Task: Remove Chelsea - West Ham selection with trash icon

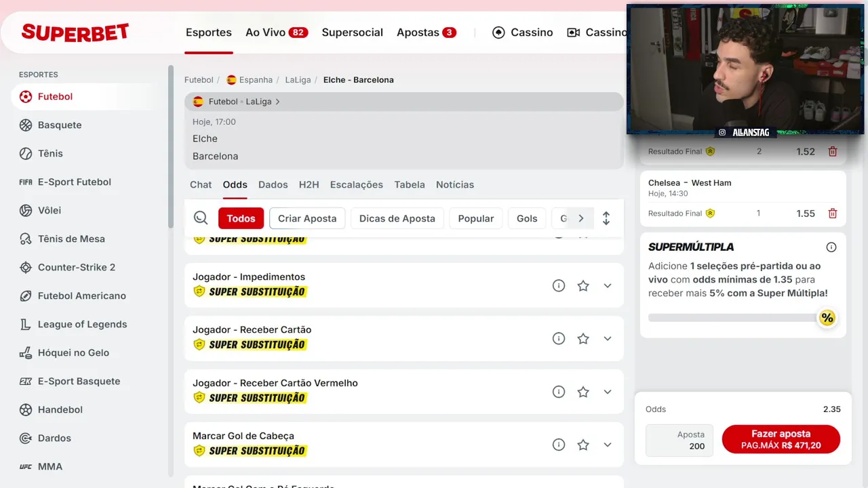Action: click(833, 213)
